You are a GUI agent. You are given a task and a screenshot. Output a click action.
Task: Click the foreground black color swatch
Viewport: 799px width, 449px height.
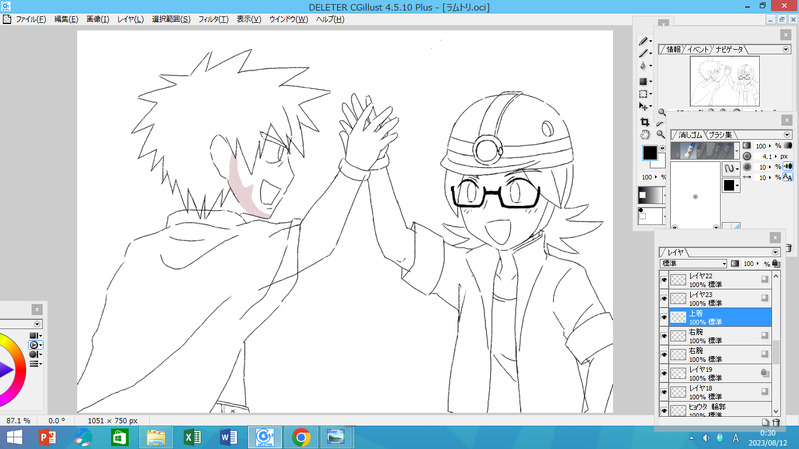point(650,152)
